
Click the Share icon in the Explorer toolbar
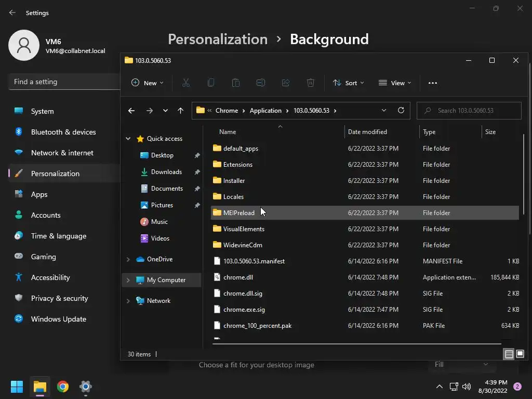(x=286, y=83)
